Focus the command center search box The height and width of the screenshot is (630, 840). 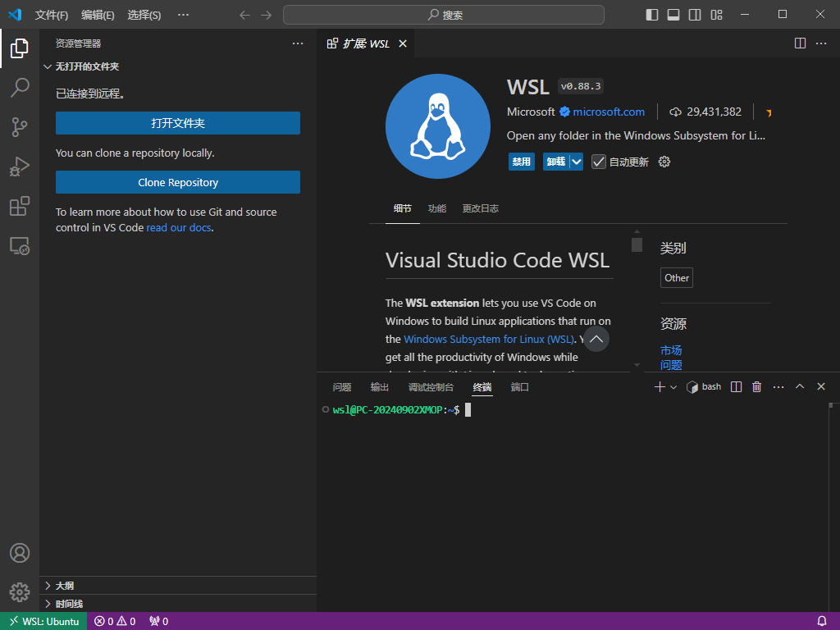click(444, 15)
